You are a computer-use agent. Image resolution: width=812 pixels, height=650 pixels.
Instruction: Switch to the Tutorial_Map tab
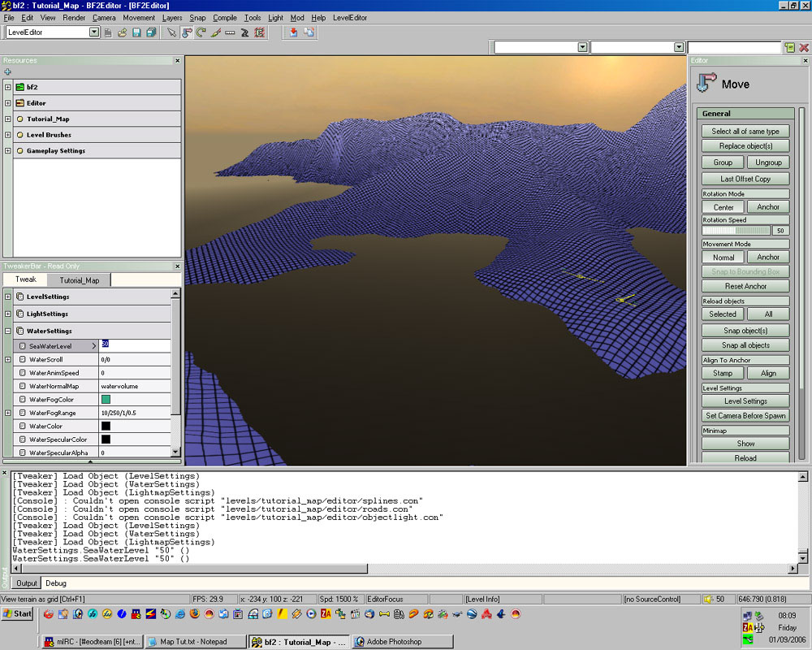click(x=79, y=280)
